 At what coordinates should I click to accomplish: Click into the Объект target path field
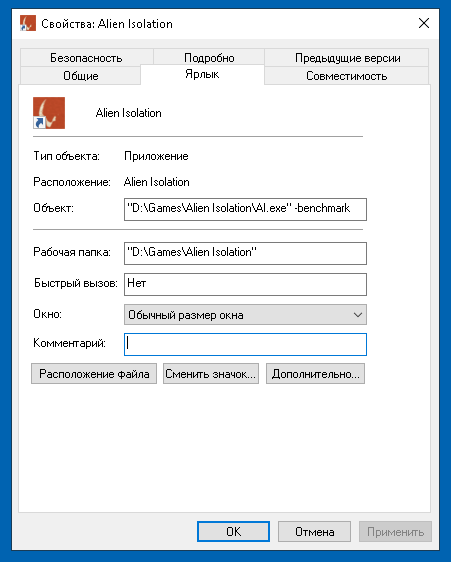(245, 209)
